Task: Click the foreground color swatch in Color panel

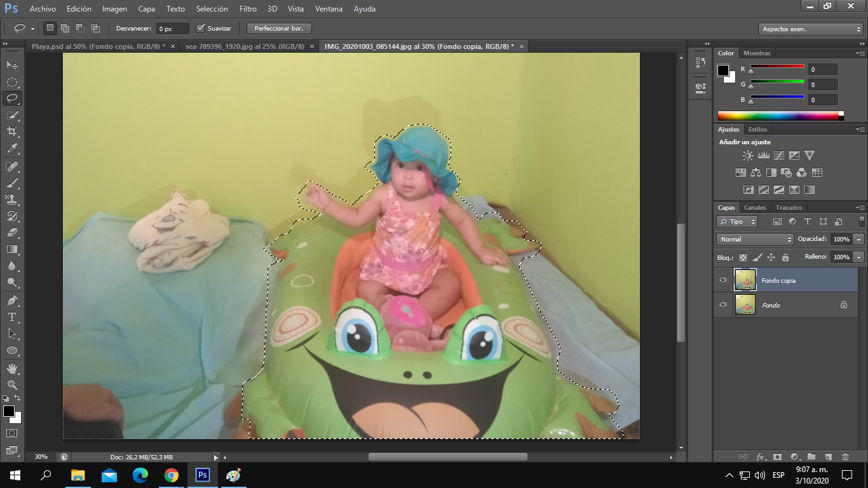Action: tap(723, 71)
